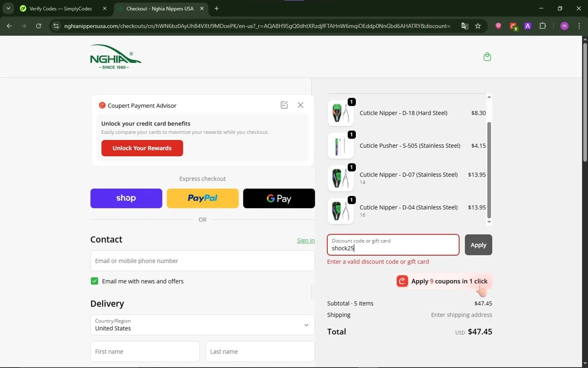
Task: Click the main page scrollbar thumb
Action: (x=585, y=102)
